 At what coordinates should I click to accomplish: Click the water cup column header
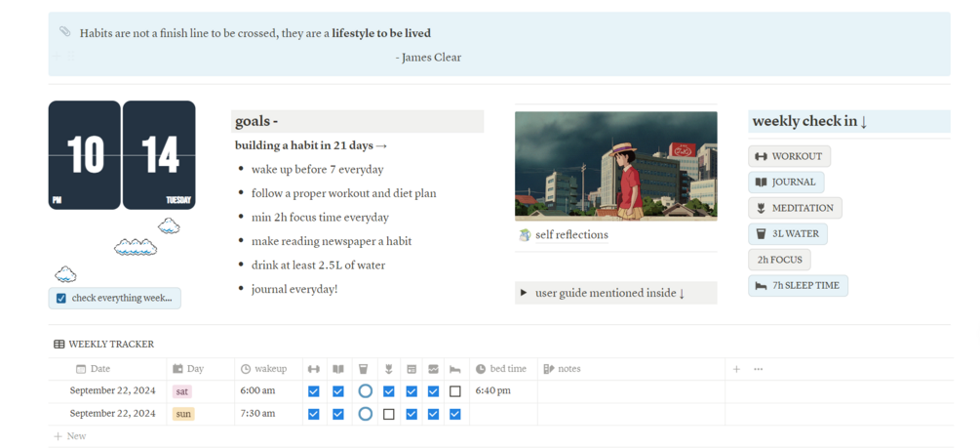click(x=364, y=369)
